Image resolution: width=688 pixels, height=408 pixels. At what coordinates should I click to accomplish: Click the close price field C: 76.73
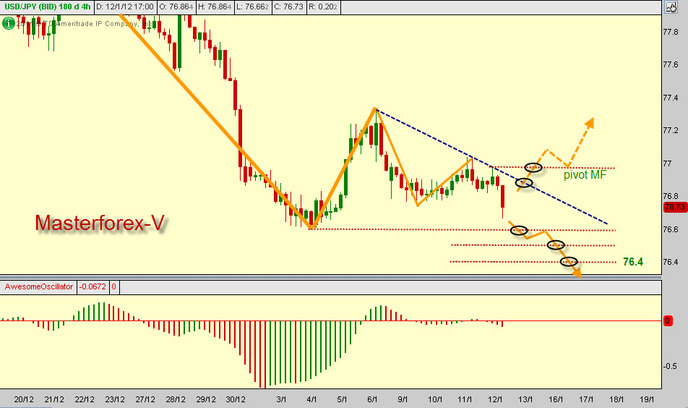click(x=288, y=7)
